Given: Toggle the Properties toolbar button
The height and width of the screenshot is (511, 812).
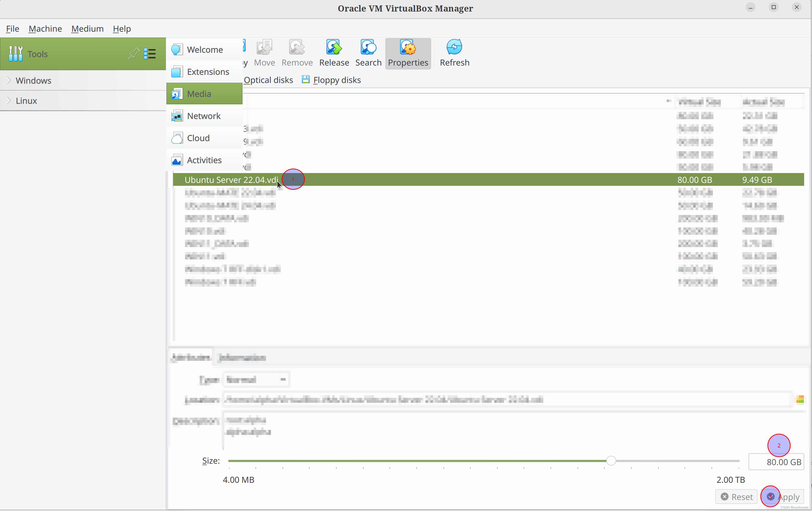Looking at the screenshot, I should pos(408,53).
